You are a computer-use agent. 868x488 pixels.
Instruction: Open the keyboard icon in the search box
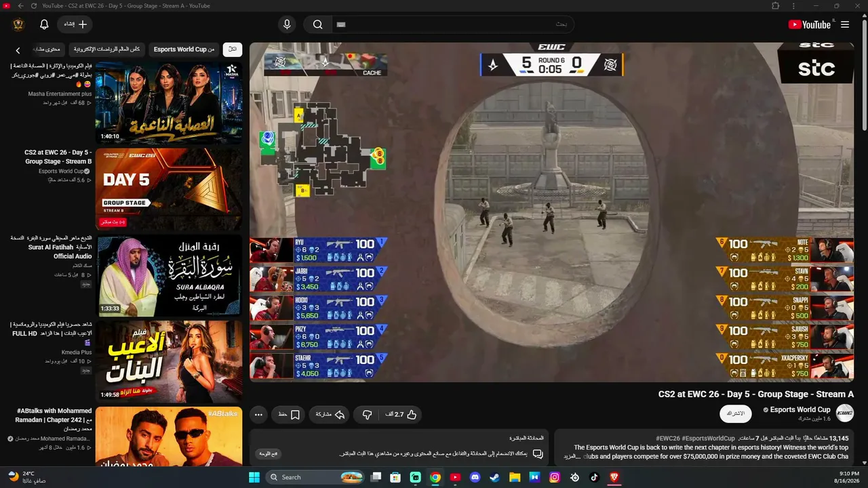341,24
